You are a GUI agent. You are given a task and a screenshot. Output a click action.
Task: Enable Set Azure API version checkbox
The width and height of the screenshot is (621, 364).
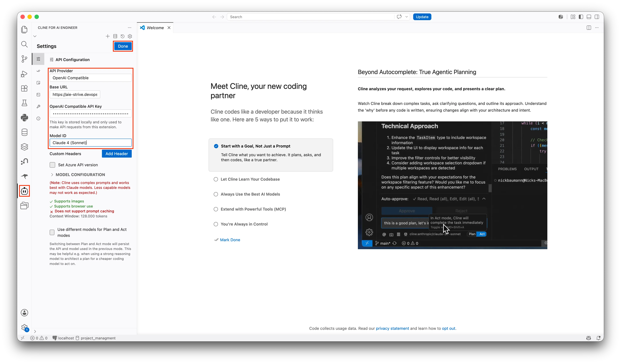point(52,165)
